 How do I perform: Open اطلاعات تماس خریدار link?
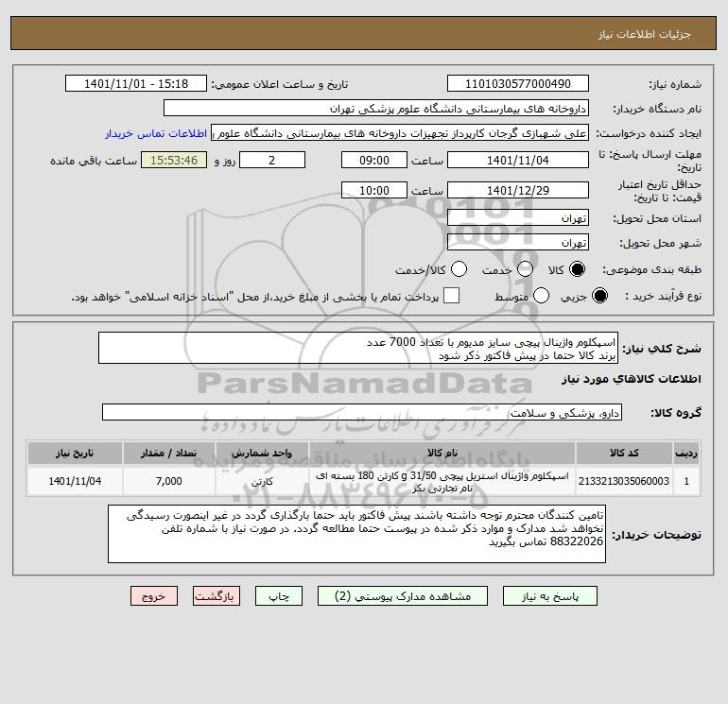tap(156, 133)
